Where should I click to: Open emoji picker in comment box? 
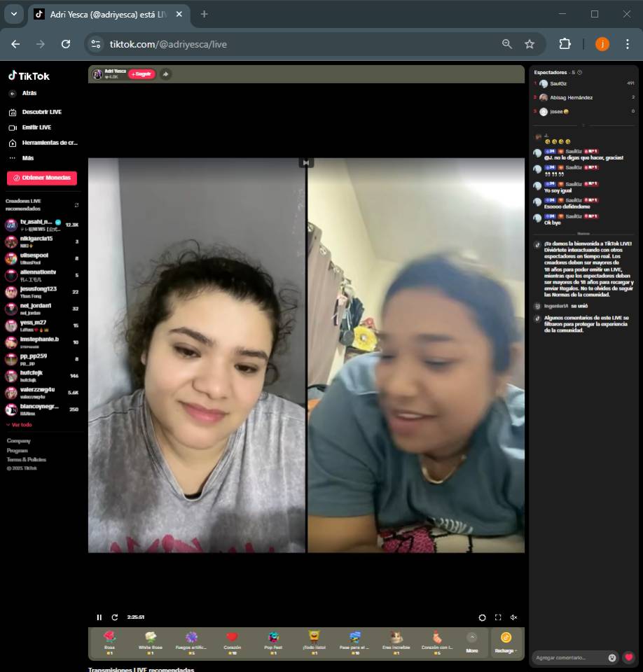pyautogui.click(x=612, y=658)
